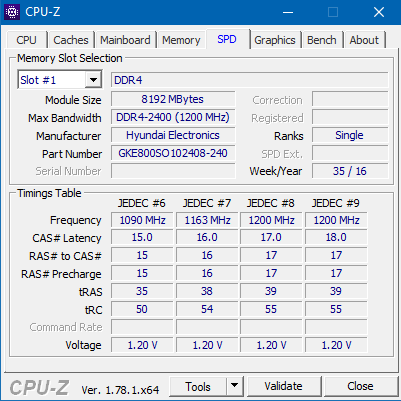Click the JEDEC #9 1200 MHz frequency cell
Image resolution: width=401 pixels, height=401 pixels.
pos(336,220)
